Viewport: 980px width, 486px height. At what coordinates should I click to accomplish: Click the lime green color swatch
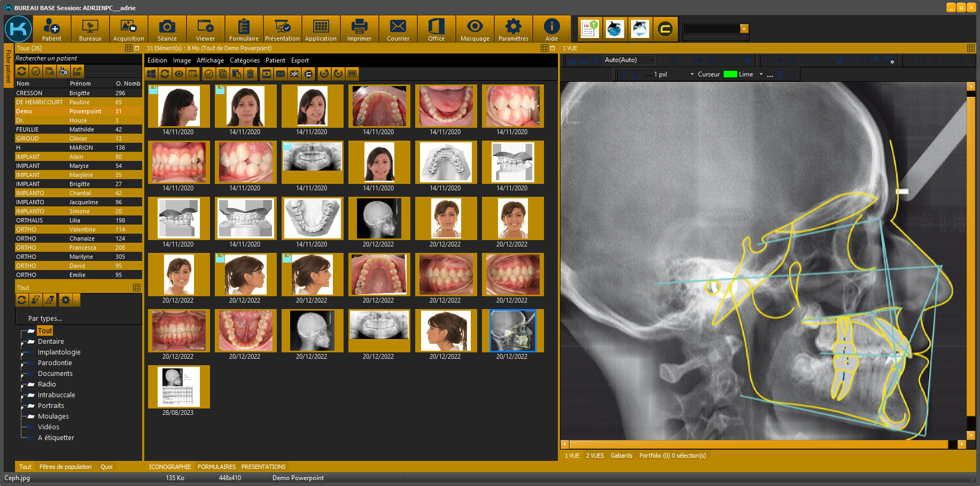tap(730, 74)
